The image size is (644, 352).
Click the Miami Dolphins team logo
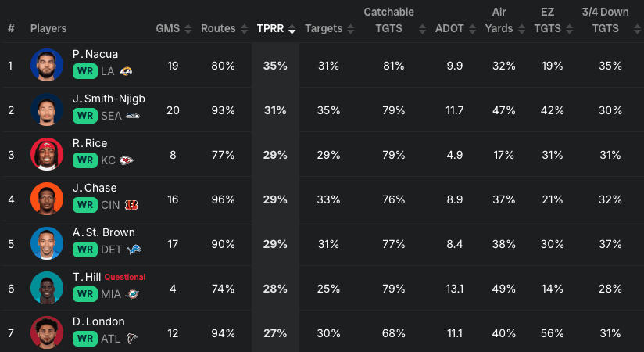132,294
